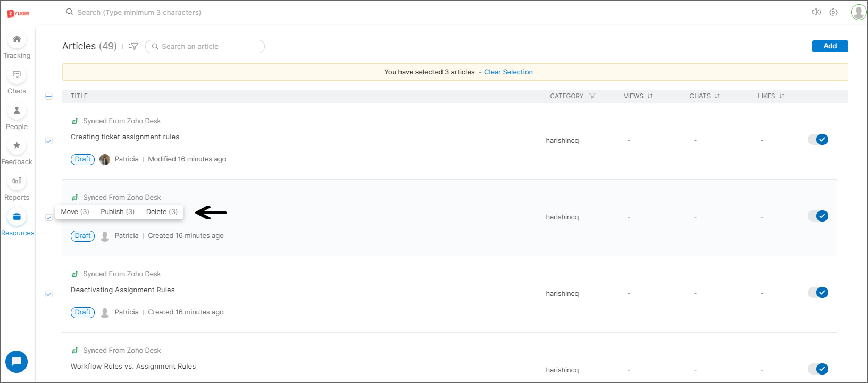Open the user profile avatar

(x=858, y=12)
